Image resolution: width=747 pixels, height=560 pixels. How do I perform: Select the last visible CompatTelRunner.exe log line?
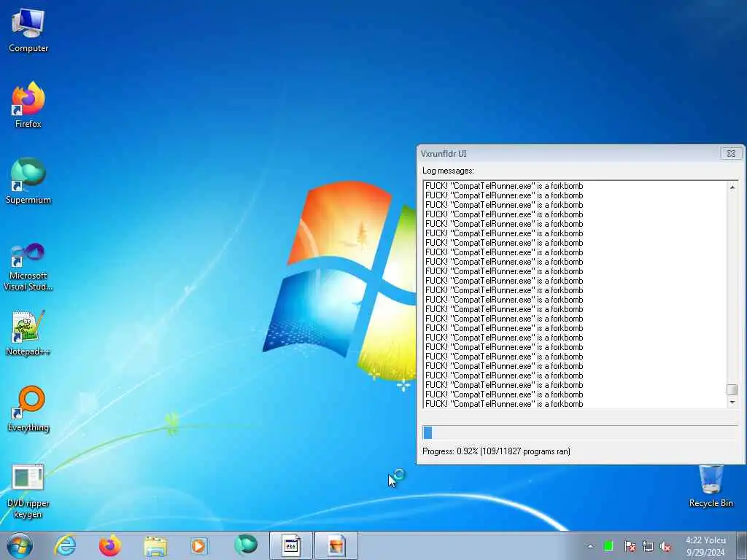click(504, 404)
